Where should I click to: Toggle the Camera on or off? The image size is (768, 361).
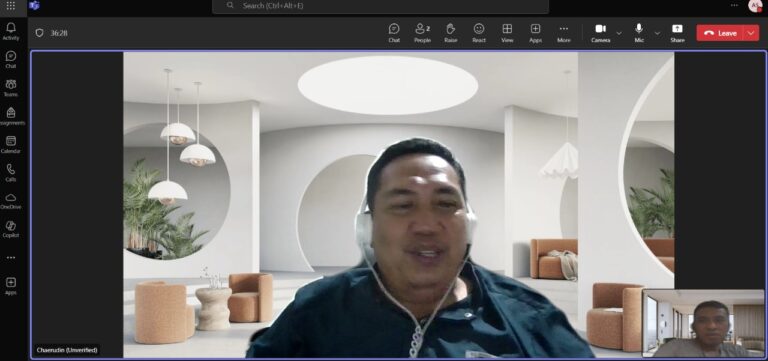click(600, 33)
